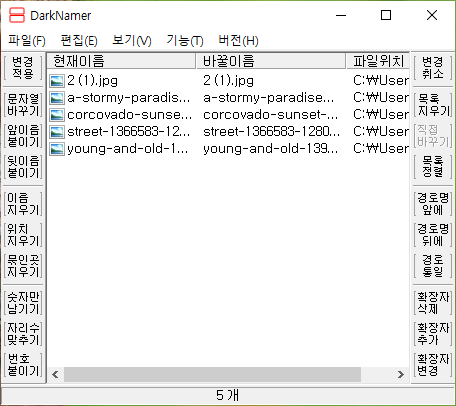The width and height of the screenshot is (456, 406).
Task: Click the horizontal scrollbar thumb
Action: [212, 375]
